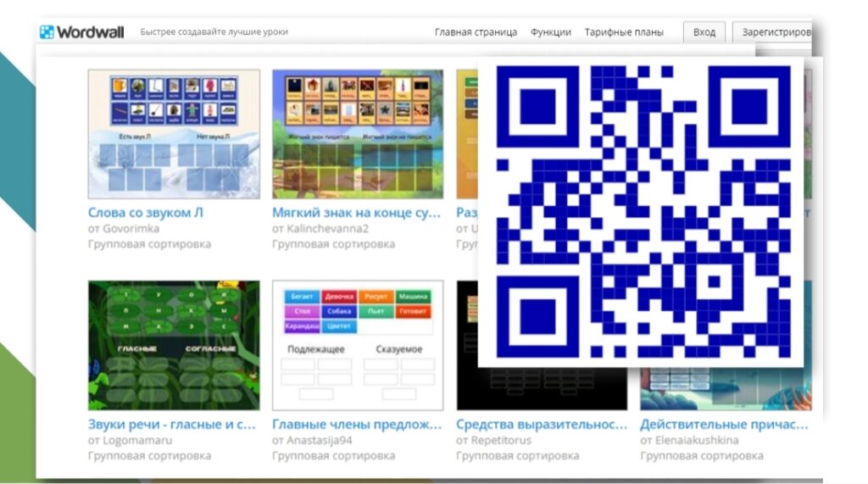Viewport: 868px width, 484px height.
Task: Open the Действительные причас… title link
Action: pos(724,425)
